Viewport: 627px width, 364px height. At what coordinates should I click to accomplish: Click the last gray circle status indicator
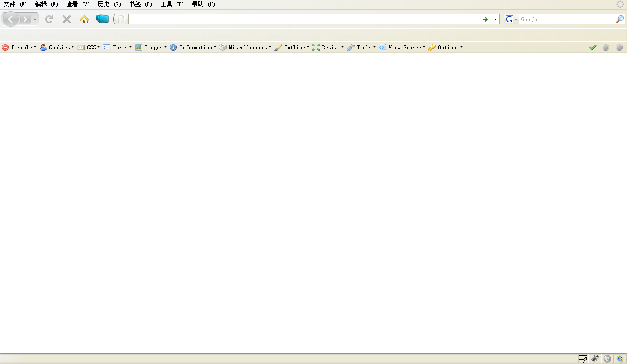[619, 47]
